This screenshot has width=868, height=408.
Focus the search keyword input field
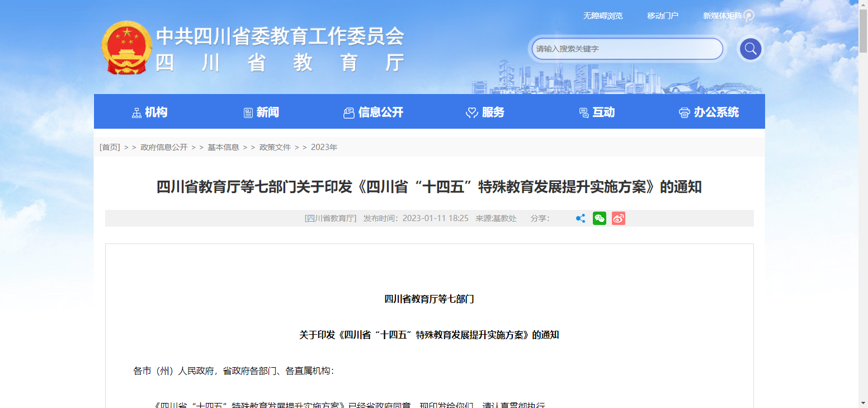coord(626,49)
